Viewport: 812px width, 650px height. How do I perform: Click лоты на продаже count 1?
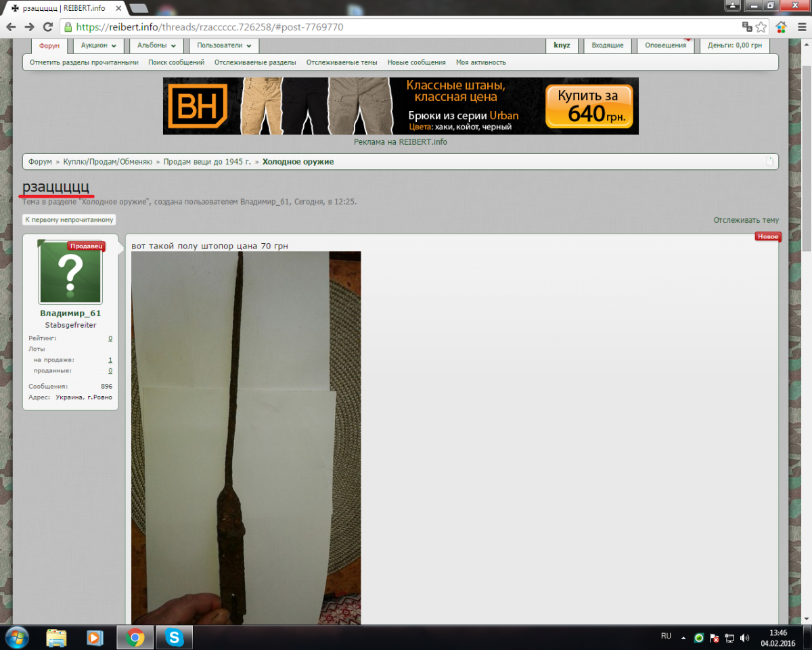tap(110, 360)
